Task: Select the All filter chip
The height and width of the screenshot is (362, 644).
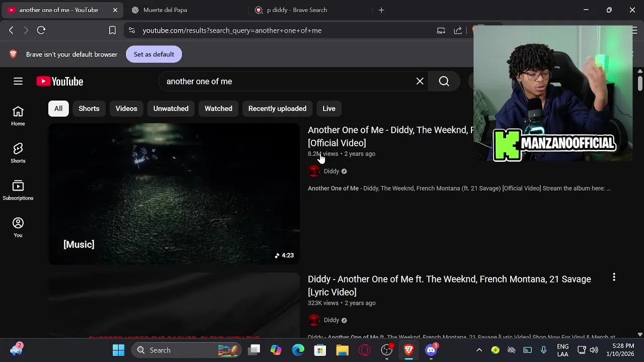Action: point(58,109)
